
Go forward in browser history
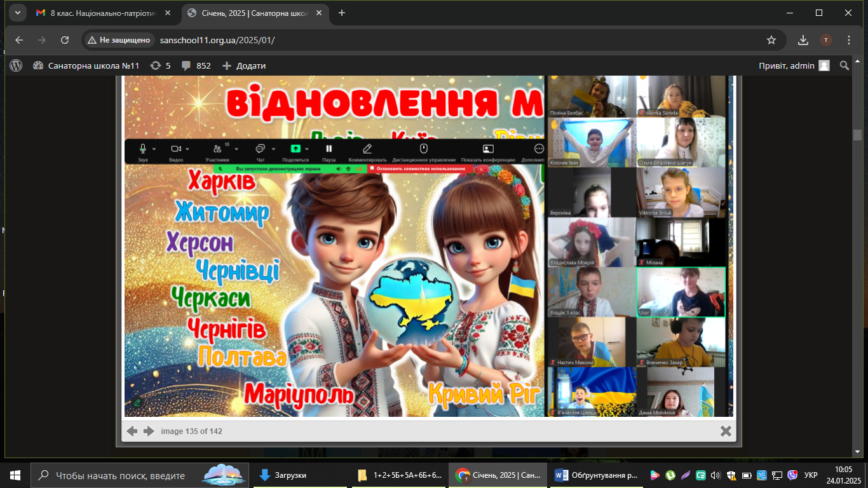pyautogui.click(x=42, y=40)
